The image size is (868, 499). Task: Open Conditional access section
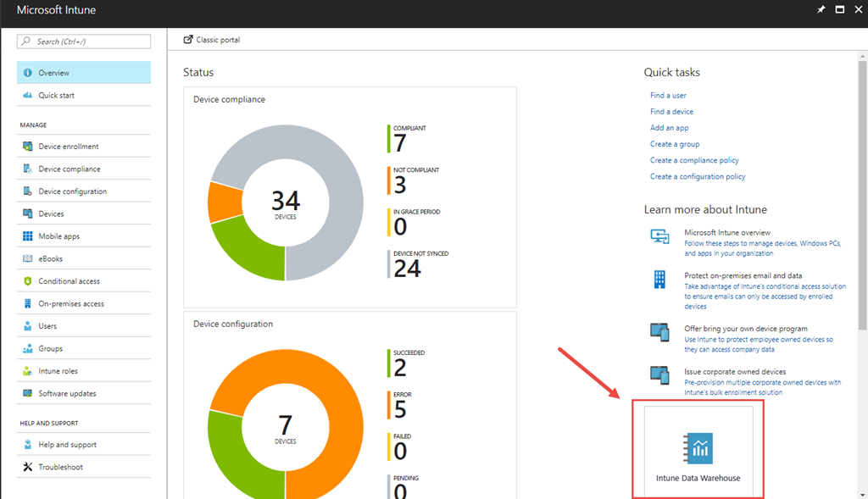84,281
